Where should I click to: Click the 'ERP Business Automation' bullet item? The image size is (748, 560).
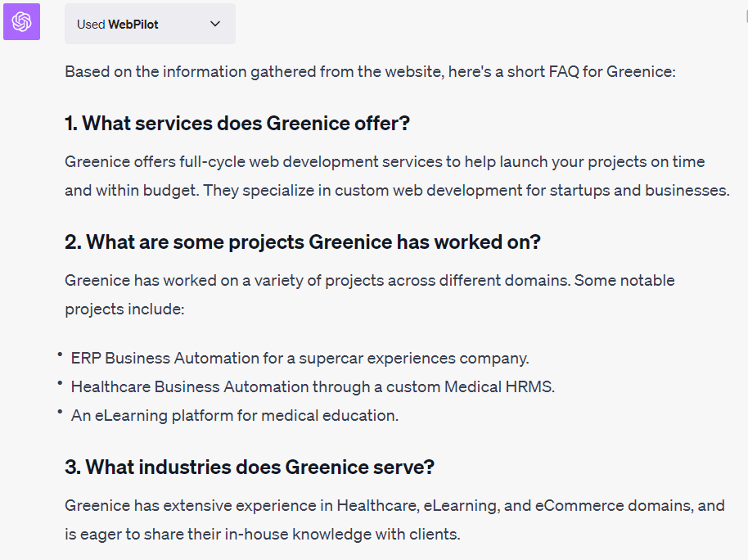300,358
